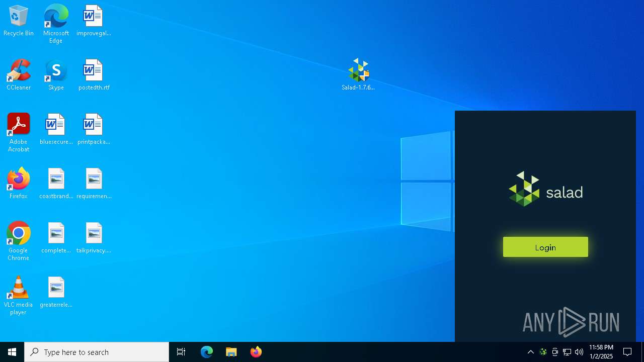The width and height of the screenshot is (644, 362).
Task: Launch Edge from the taskbar
Action: click(x=207, y=352)
